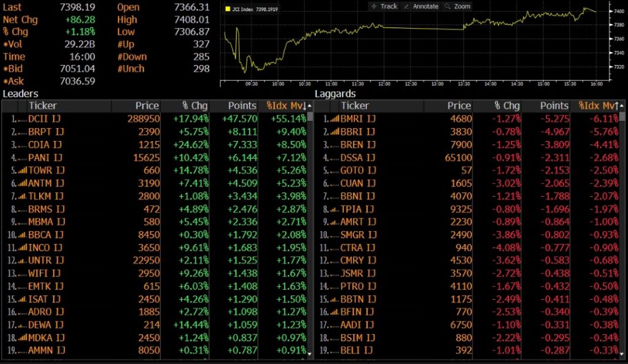Image resolution: width=628 pixels, height=364 pixels.
Task: Click the Vol value 29.22B
Action: point(80,44)
